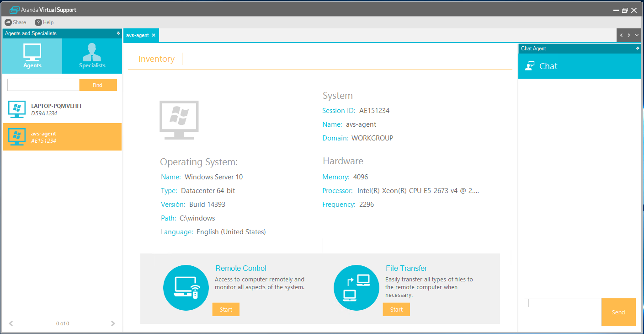Image resolution: width=644 pixels, height=334 pixels.
Task: Click the chat message input box
Action: click(x=562, y=312)
